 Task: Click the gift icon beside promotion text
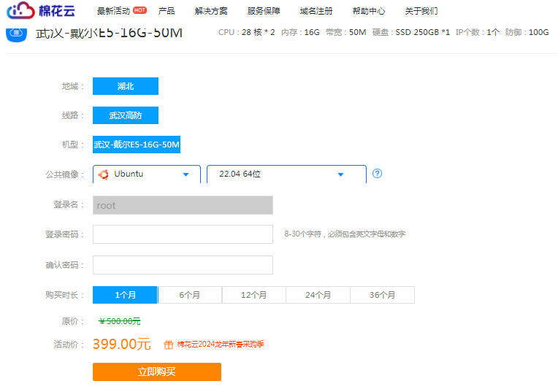pos(168,345)
